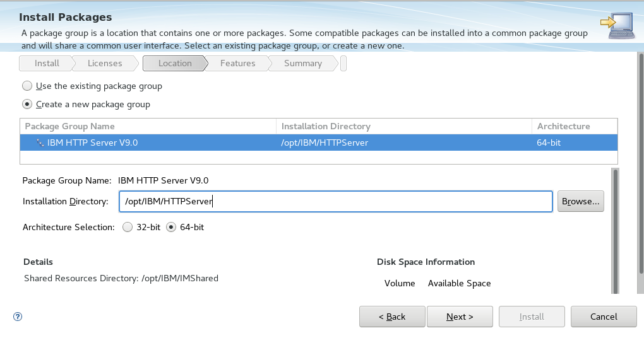Click the Shared Resources Directory text

click(x=121, y=278)
